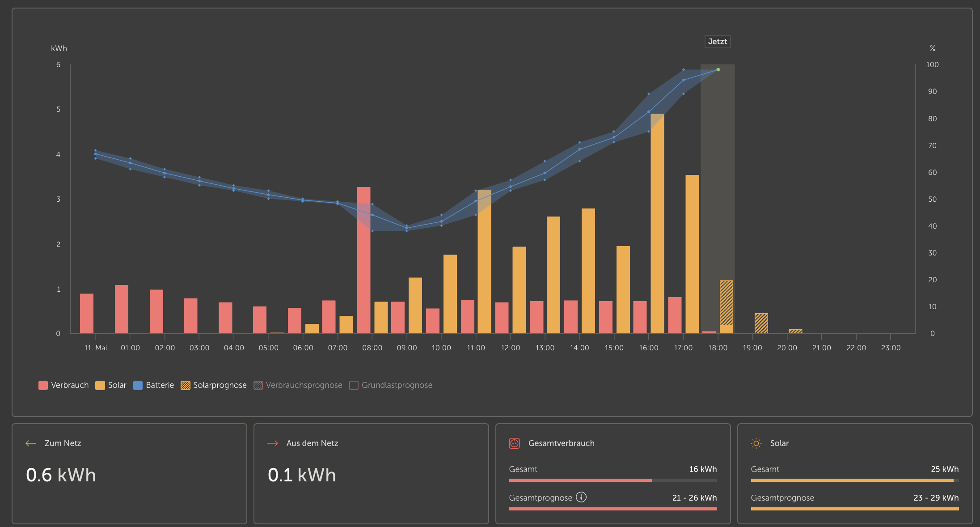This screenshot has width=980, height=527.
Task: Click the 0.6 kWh Zum Netz value
Action: click(x=61, y=475)
